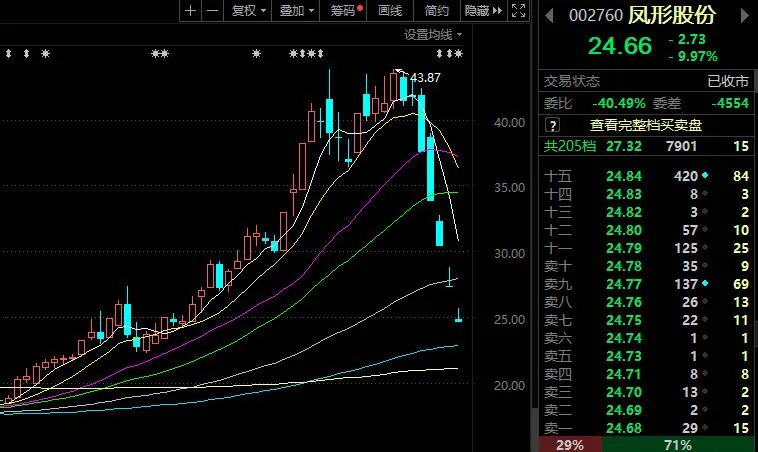Click blue diamond beside 420 volume
758x452 pixels.
click(x=705, y=175)
